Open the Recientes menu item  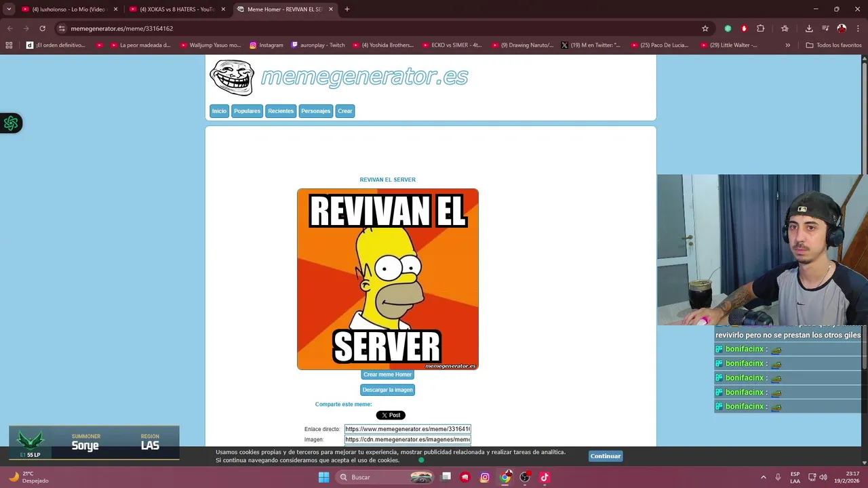tap(281, 111)
